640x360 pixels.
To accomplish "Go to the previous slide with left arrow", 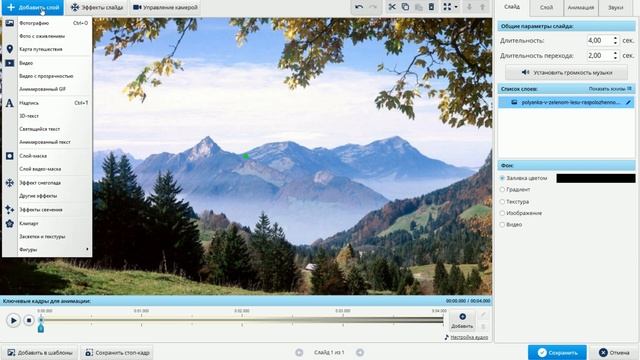I will 299,352.
